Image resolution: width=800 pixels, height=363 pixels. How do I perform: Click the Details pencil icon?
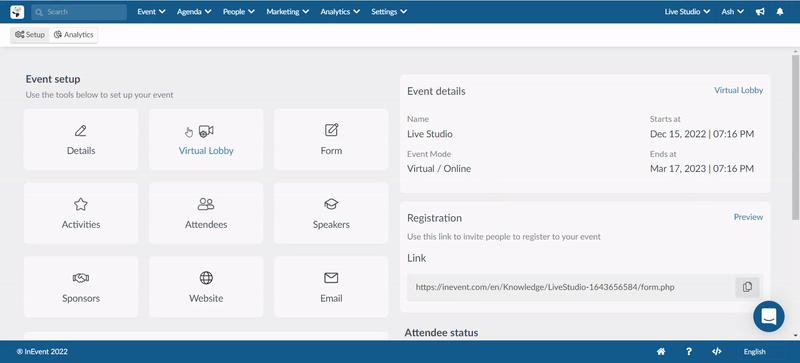81,131
